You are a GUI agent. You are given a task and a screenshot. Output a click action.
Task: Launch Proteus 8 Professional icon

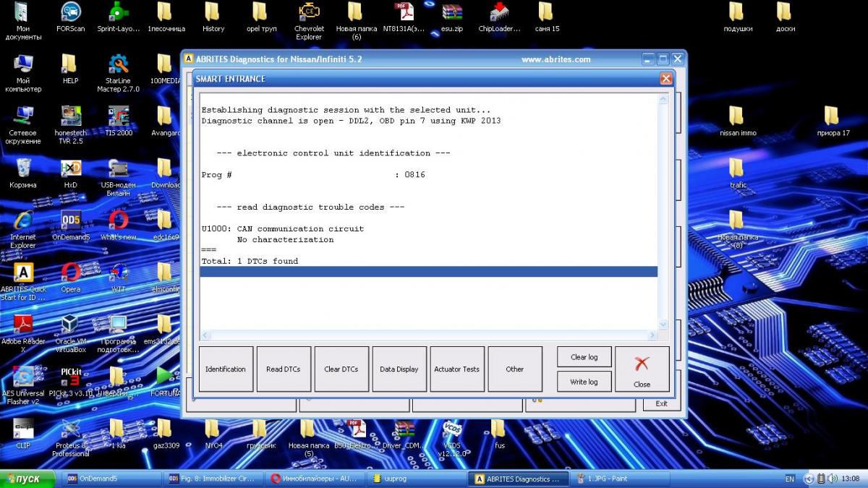[x=70, y=437]
